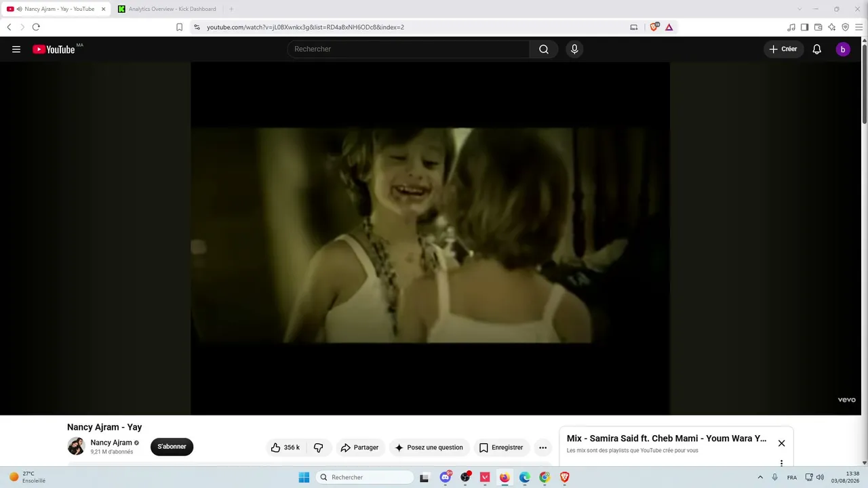Expand the tab search dropdown arrow
This screenshot has height=488, width=868.
800,9
